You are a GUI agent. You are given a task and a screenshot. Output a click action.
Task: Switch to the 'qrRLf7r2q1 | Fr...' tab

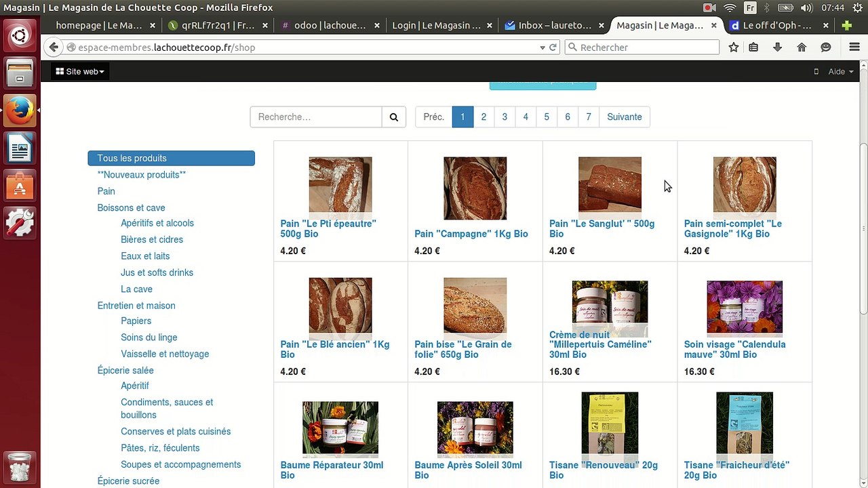pyautogui.click(x=218, y=26)
